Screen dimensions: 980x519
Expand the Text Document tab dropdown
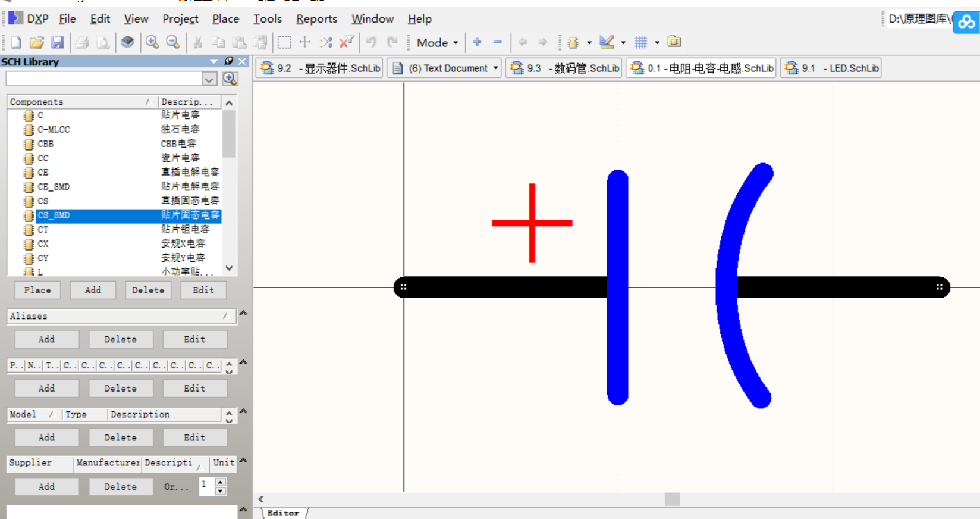(495, 68)
